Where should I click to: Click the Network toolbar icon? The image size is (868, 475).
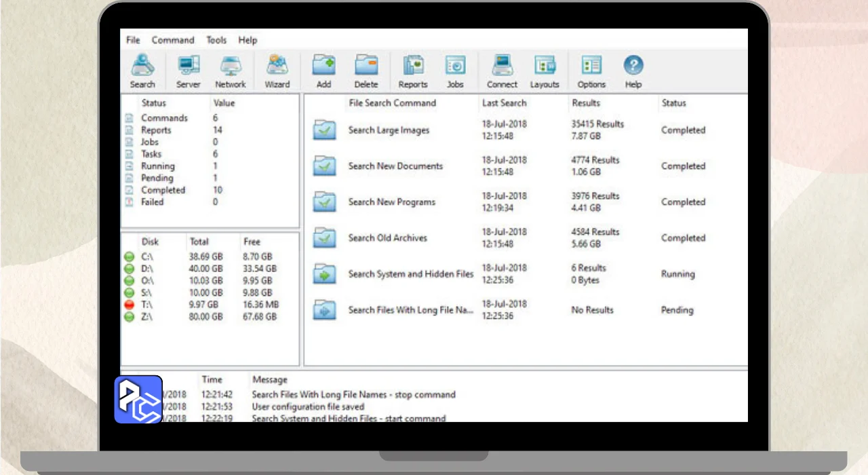click(x=231, y=71)
